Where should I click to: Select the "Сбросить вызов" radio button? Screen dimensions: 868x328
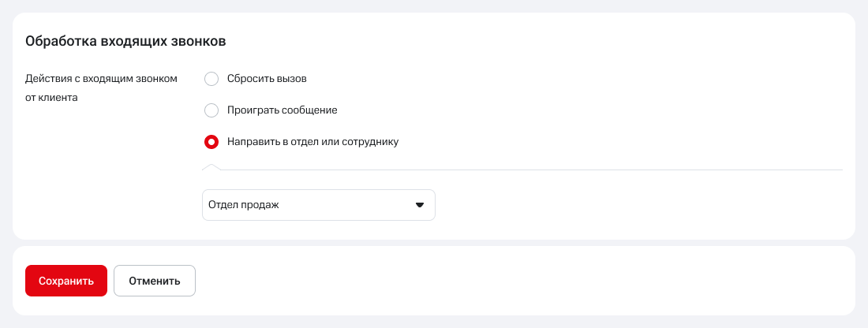point(211,79)
